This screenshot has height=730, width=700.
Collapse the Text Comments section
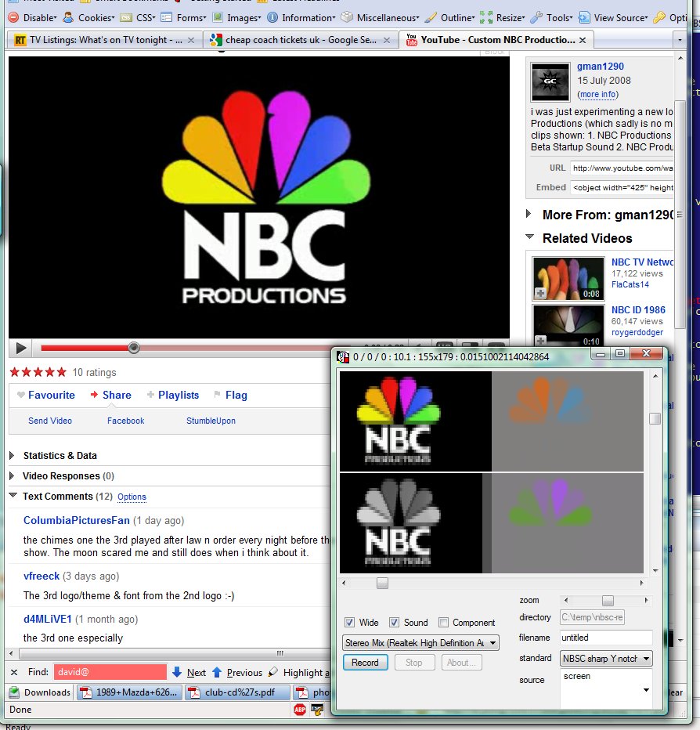13,496
